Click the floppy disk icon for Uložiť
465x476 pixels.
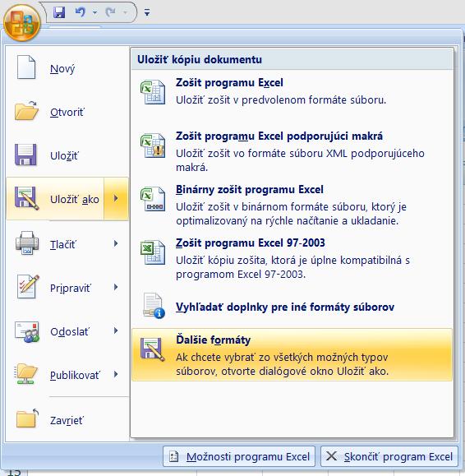25,155
